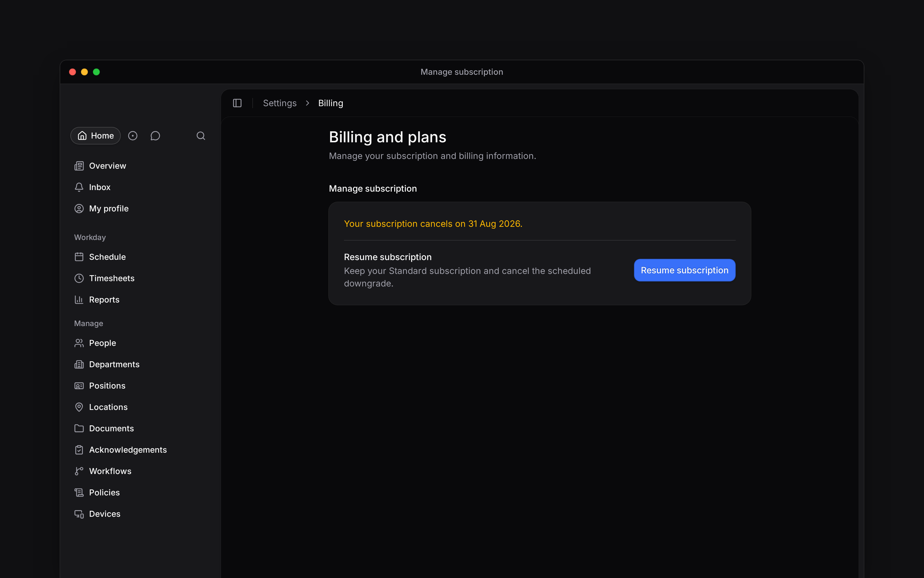Click the breadcrumb chevron separator
924x578 pixels.
pos(307,103)
